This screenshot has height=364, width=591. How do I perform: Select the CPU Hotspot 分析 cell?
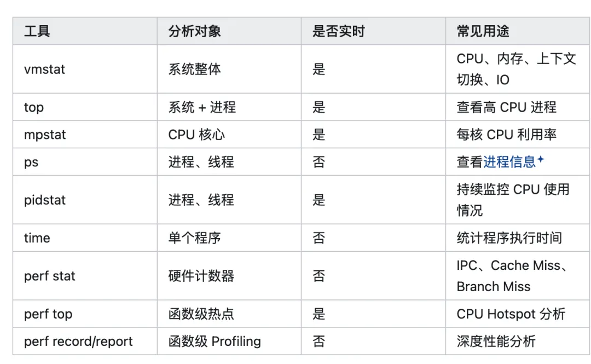pos(518,314)
